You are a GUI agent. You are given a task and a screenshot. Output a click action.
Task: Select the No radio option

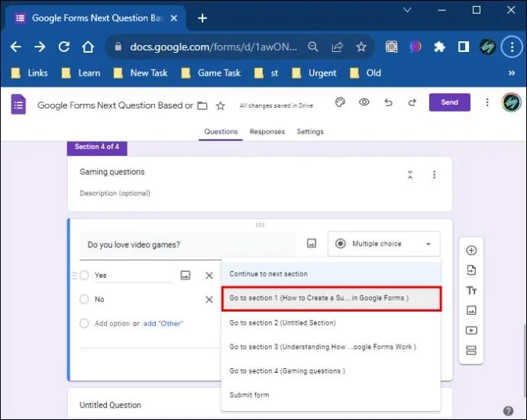84,299
